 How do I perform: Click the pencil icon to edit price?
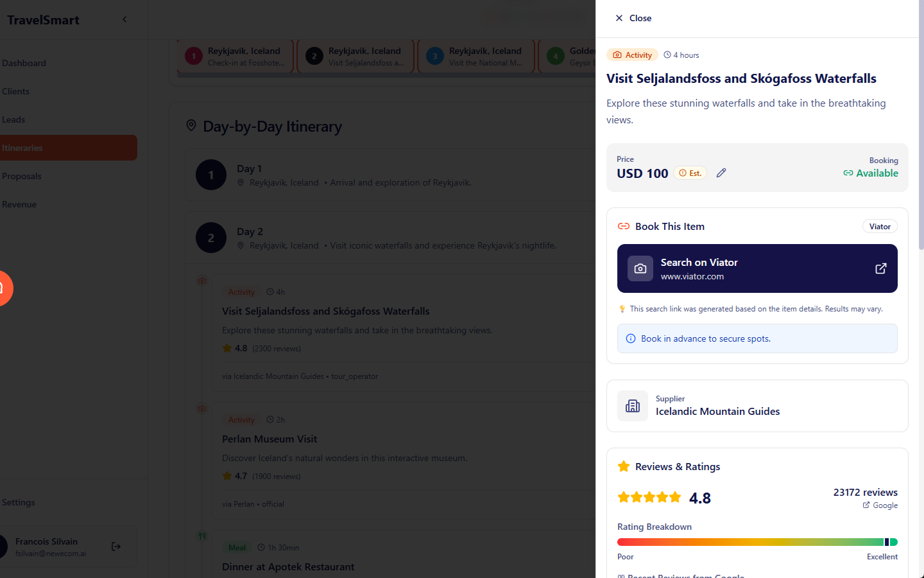[x=721, y=173]
